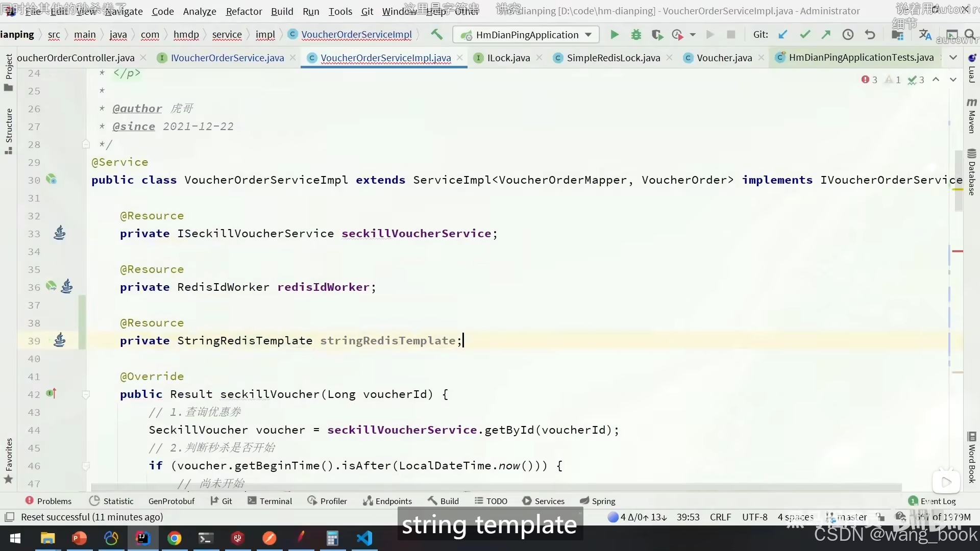
Task: Click Git push arrow icon
Action: click(x=826, y=35)
